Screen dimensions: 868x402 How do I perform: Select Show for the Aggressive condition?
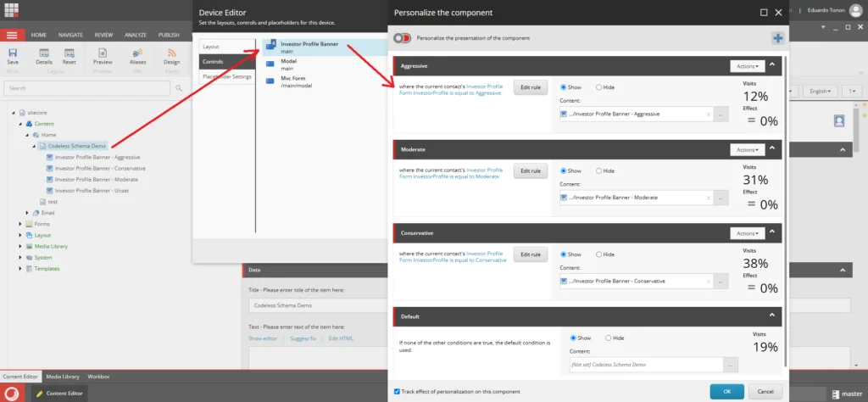564,87
